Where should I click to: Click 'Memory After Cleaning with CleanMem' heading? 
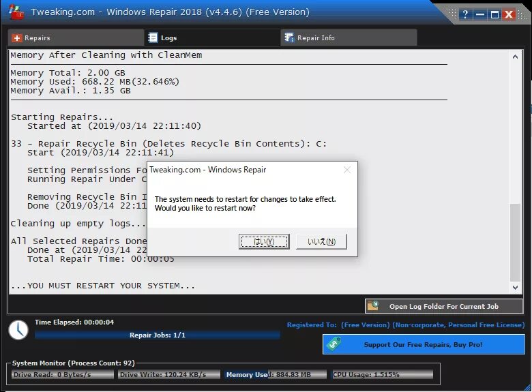(x=106, y=55)
